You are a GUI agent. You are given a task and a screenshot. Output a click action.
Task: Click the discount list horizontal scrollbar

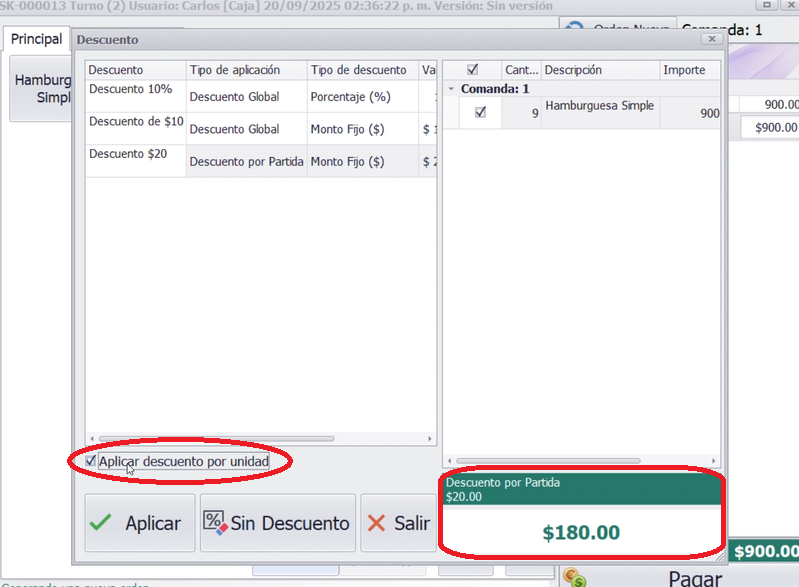click(x=216, y=438)
